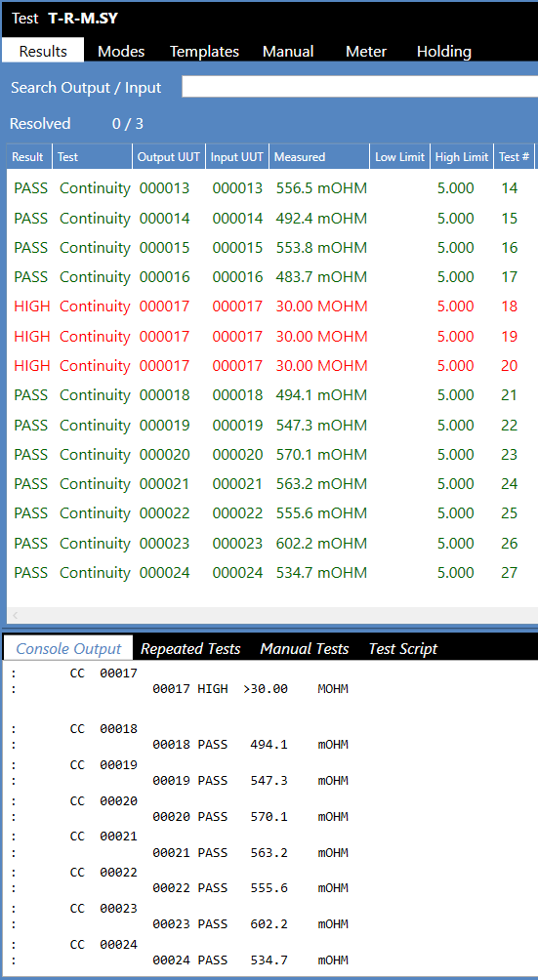Sort by the Output UUT column header
The image size is (538, 980).
(x=169, y=157)
